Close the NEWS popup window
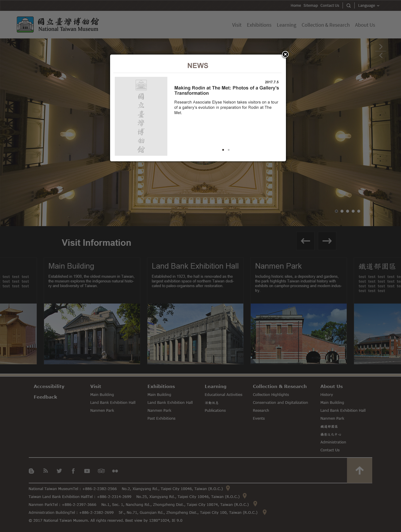This screenshot has height=532, width=401. pos(285,54)
